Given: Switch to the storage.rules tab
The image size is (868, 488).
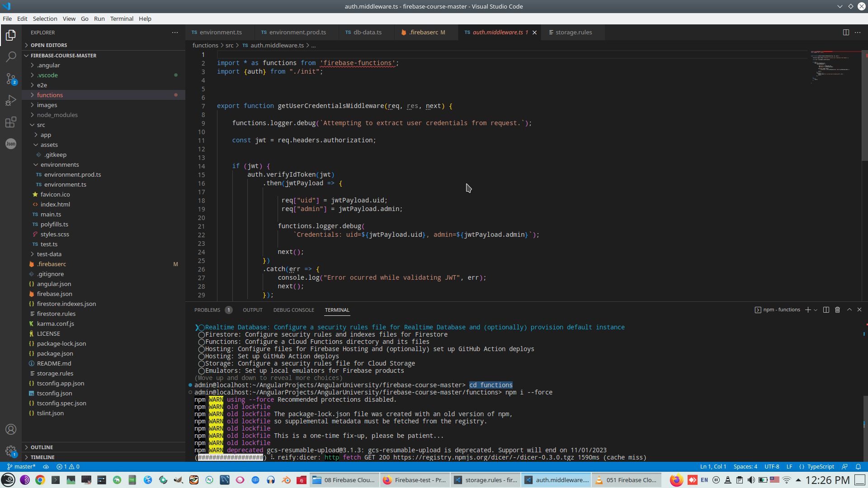Looking at the screenshot, I should [x=573, y=33].
